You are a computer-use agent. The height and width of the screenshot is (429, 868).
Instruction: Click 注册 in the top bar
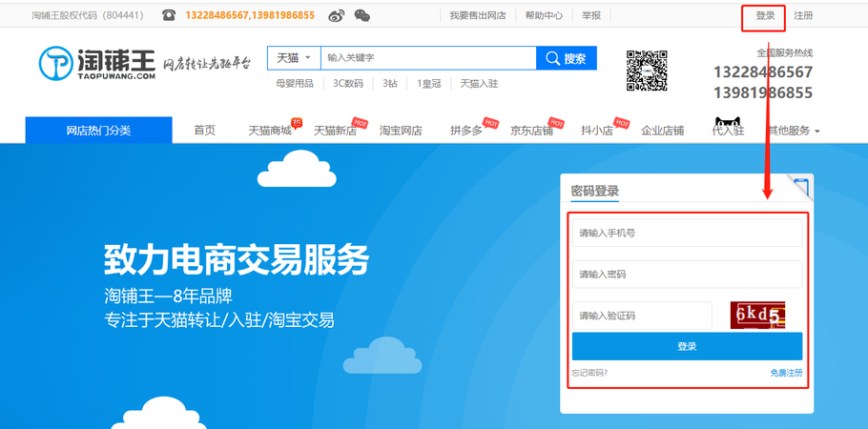click(x=803, y=15)
